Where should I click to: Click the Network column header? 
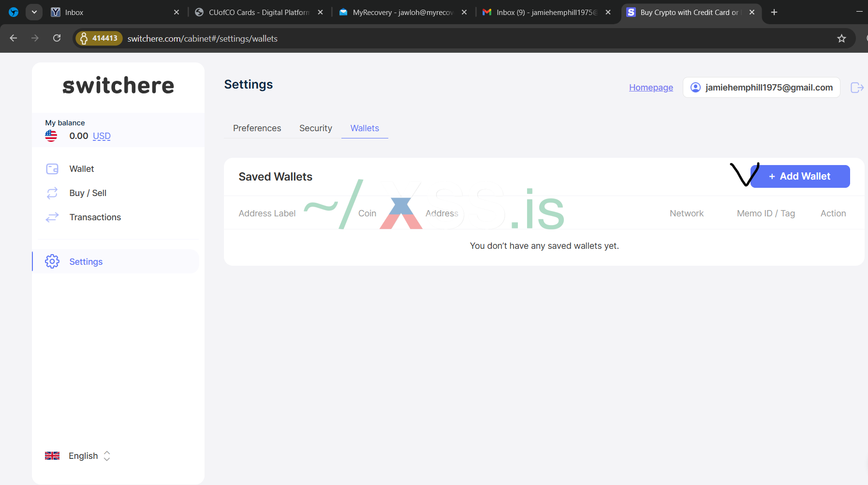[687, 213]
